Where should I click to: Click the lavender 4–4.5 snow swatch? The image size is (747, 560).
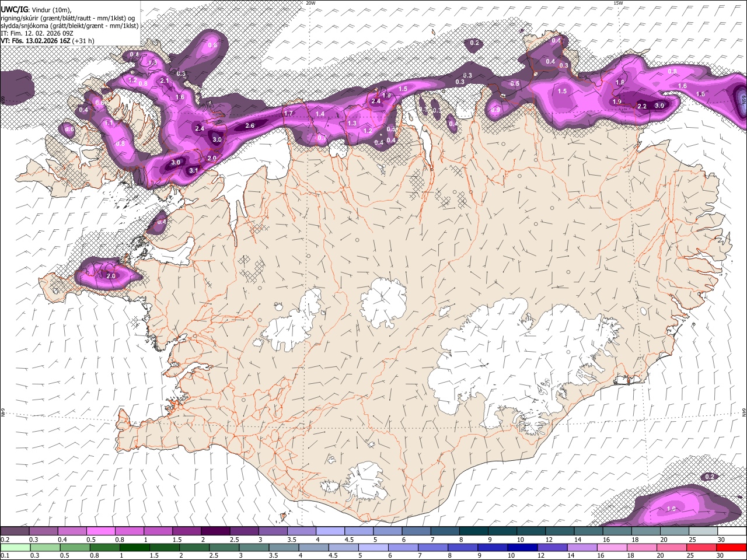tap(330, 531)
